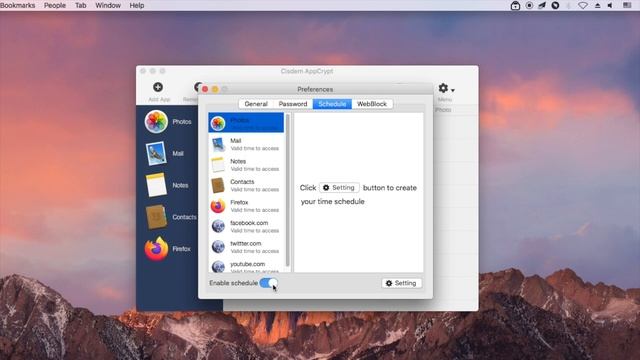Choose Notes icon in schedule list
Image resolution: width=640 pixels, height=360 pixels.
pos(218,164)
